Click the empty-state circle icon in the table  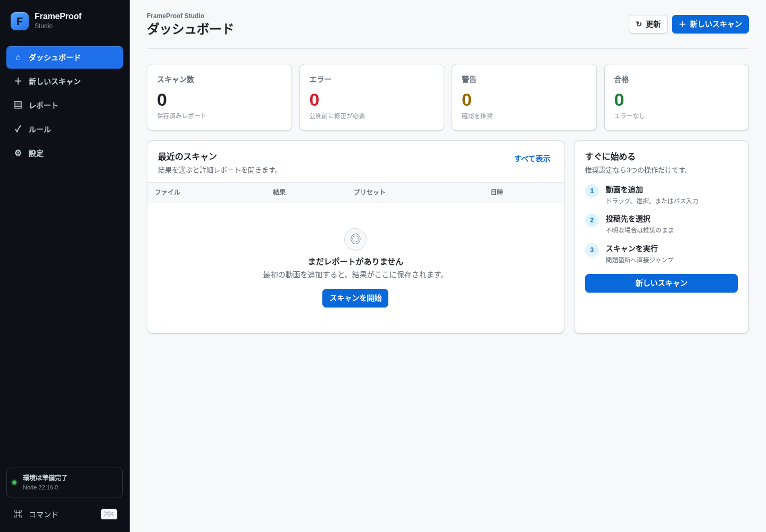click(x=355, y=239)
